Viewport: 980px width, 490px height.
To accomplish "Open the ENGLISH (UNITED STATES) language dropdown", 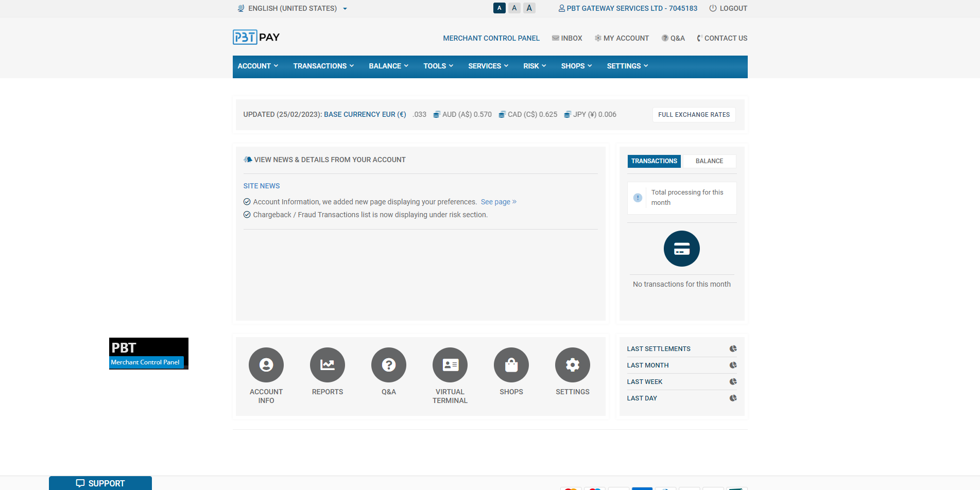I will click(x=291, y=8).
